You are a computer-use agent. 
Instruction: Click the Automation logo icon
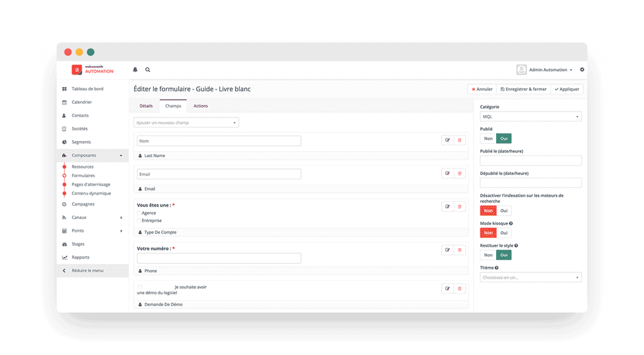click(77, 70)
